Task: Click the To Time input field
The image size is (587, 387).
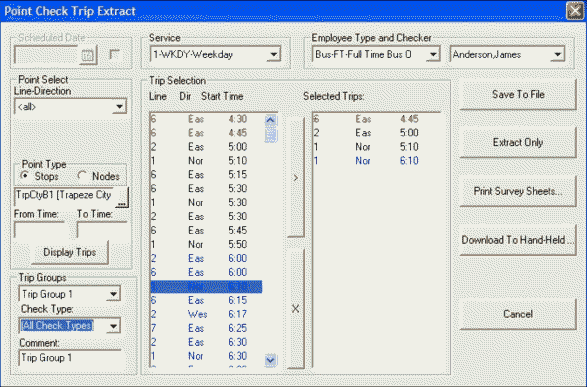Action: click(102, 229)
